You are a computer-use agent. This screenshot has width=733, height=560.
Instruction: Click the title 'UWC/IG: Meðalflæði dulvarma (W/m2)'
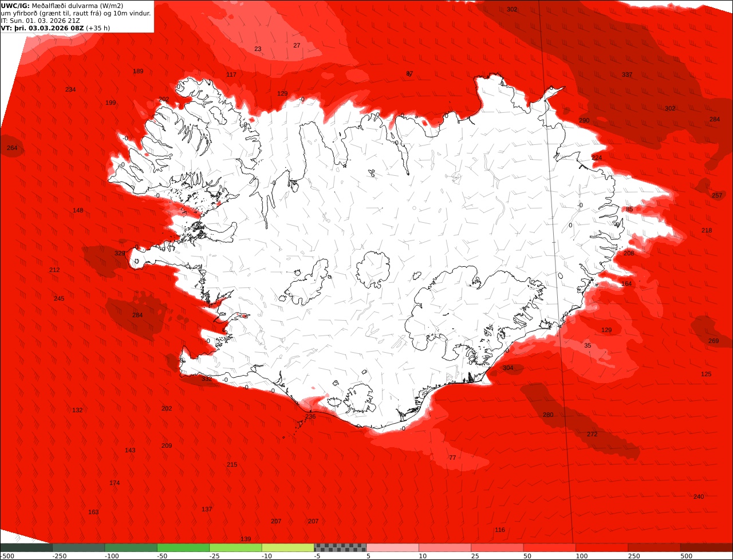62,6
